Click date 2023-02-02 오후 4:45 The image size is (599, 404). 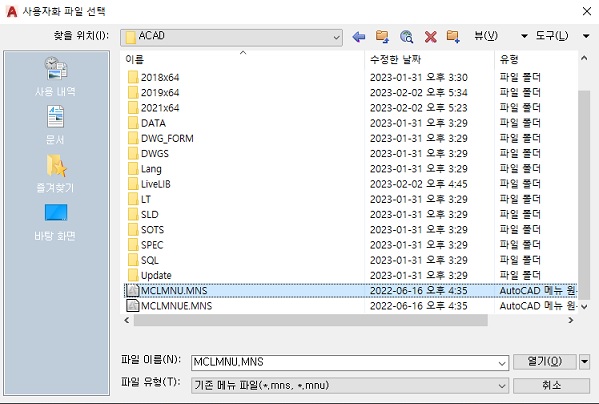pyautogui.click(x=418, y=184)
